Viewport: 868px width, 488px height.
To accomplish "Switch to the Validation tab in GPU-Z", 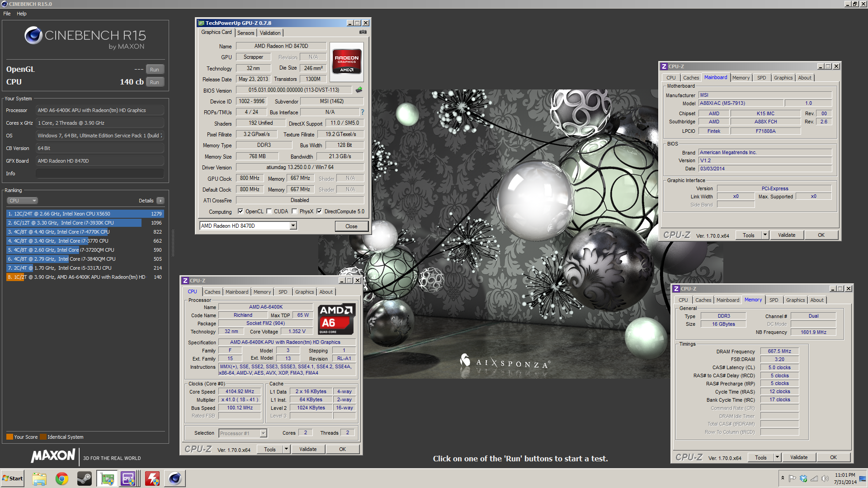I will (x=270, y=33).
